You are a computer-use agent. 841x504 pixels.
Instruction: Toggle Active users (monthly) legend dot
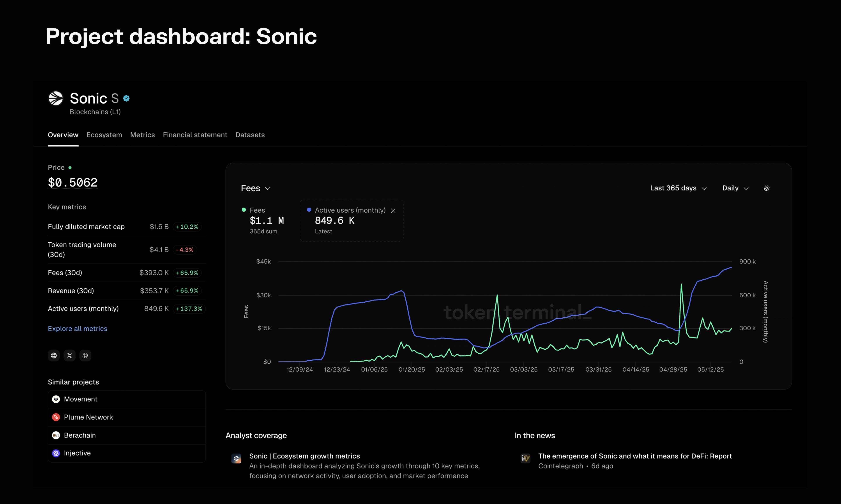point(309,210)
